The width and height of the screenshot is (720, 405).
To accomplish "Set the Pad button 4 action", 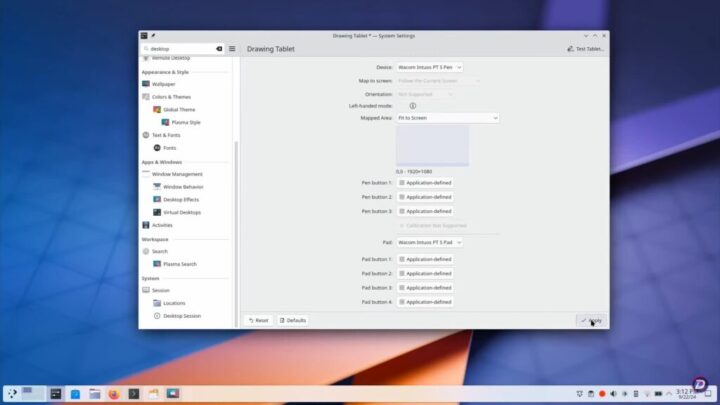I will click(425, 302).
